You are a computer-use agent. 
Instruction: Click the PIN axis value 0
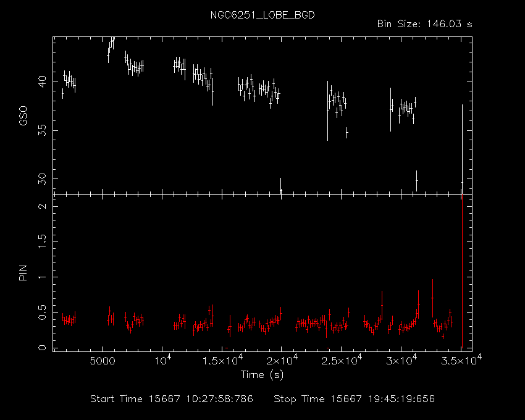pos(42,348)
